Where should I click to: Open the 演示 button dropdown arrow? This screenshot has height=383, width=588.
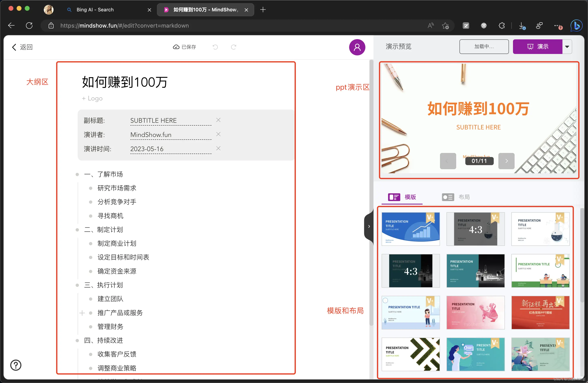(567, 46)
